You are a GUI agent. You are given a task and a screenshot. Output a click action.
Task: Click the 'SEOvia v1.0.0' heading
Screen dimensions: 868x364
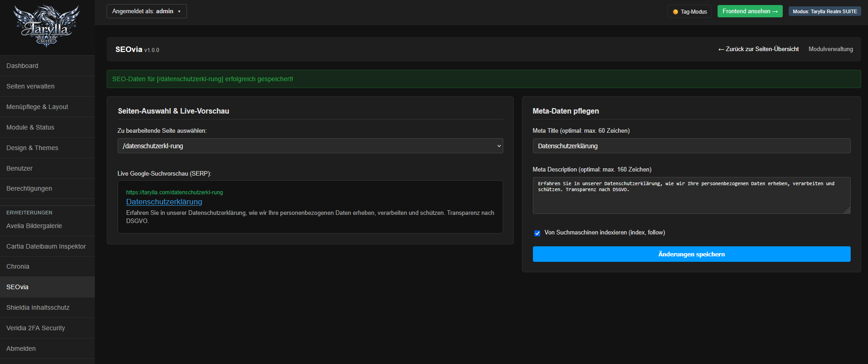(137, 49)
